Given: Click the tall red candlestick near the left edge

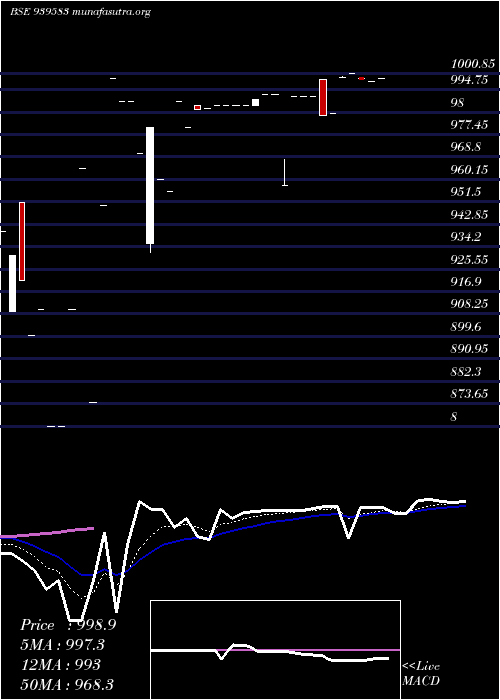Looking at the screenshot, I should (x=22, y=242).
